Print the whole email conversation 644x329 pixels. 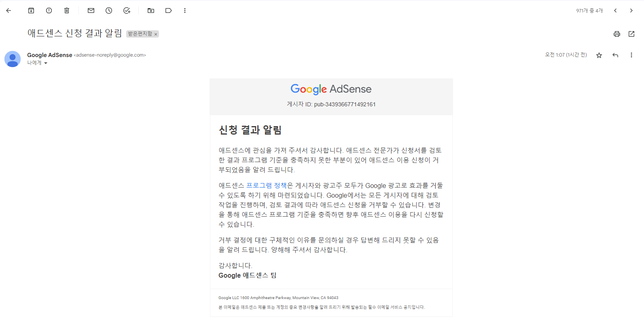coord(617,34)
